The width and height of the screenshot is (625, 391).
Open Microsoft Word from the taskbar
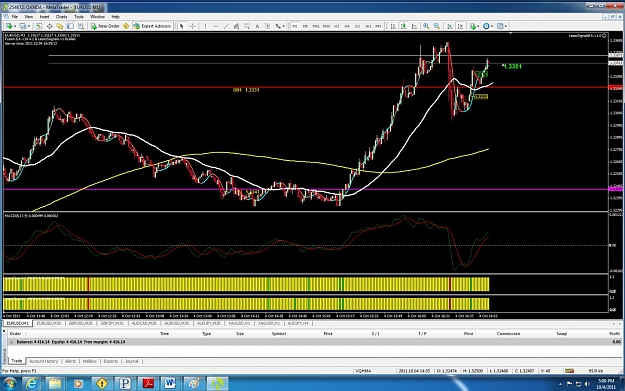coord(170,383)
